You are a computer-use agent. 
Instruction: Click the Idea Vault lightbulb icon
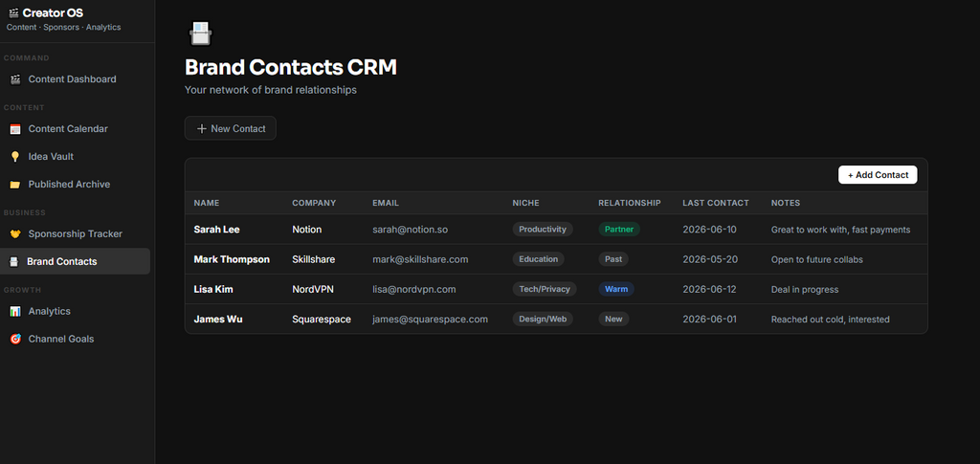click(x=15, y=157)
